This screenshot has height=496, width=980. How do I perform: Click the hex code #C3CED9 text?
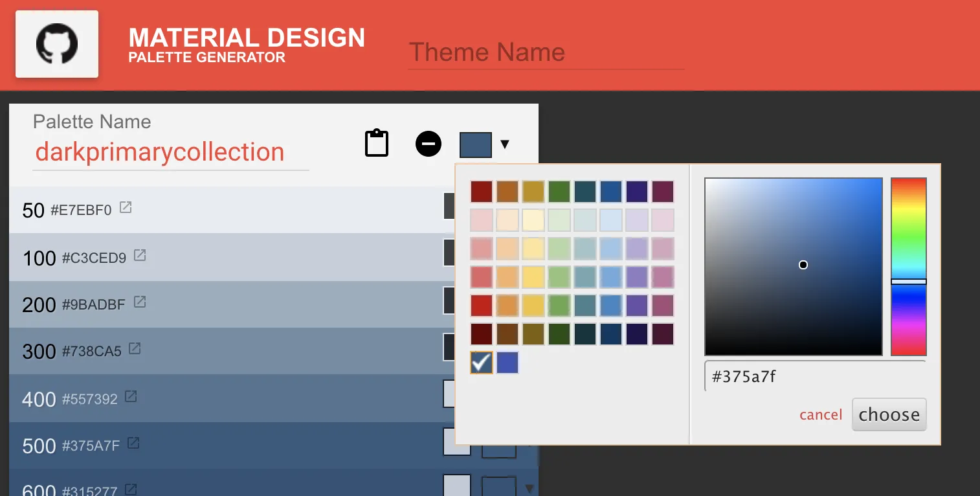(95, 258)
